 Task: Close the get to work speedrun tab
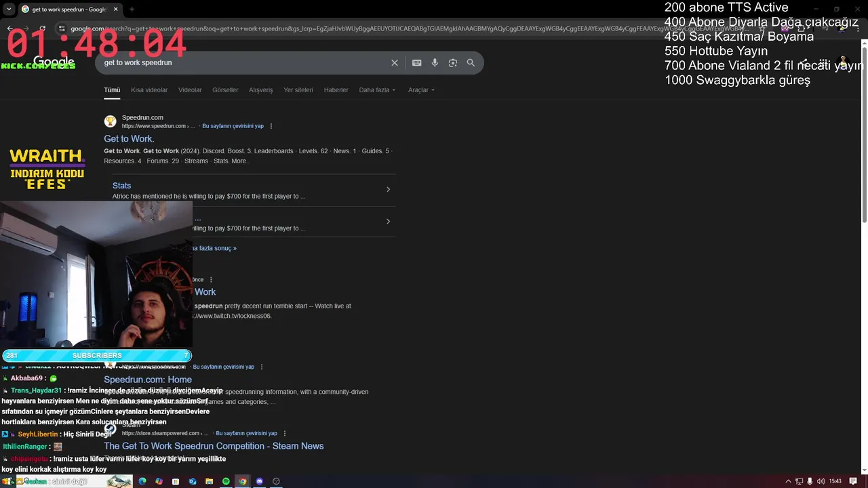pos(116,9)
